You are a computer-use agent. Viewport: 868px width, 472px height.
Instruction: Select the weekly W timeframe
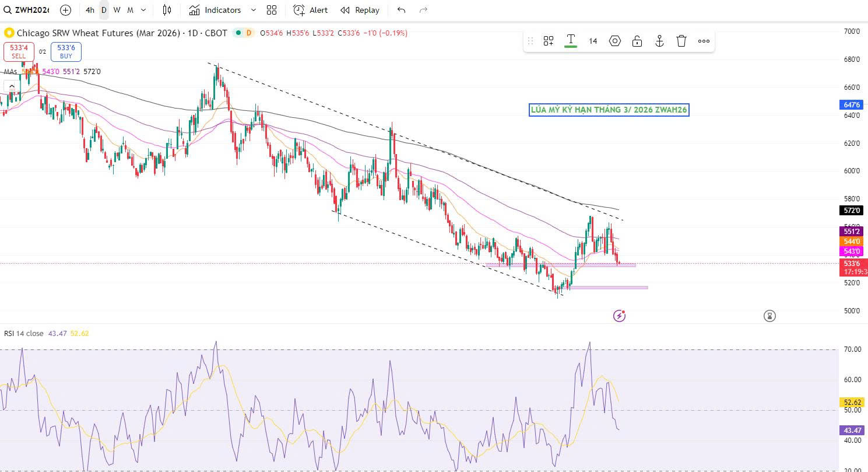click(117, 10)
